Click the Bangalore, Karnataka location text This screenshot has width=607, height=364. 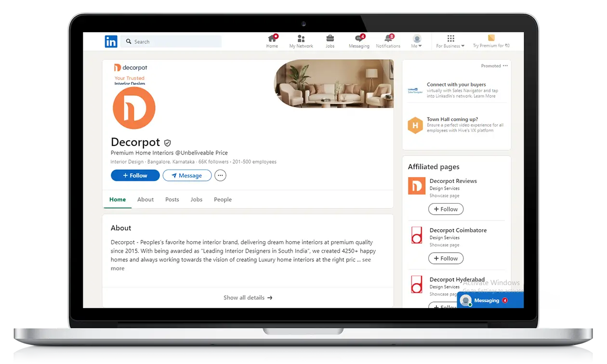pos(171,162)
